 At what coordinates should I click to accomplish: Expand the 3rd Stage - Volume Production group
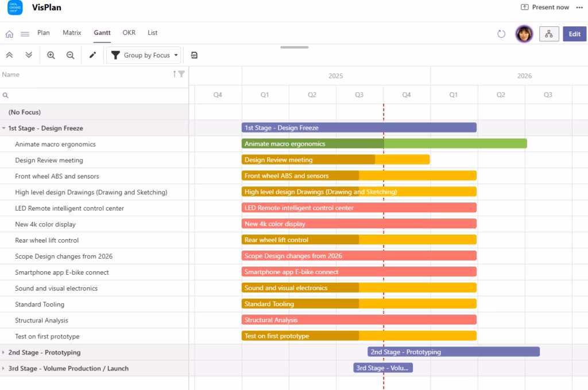pyautogui.click(x=3, y=369)
